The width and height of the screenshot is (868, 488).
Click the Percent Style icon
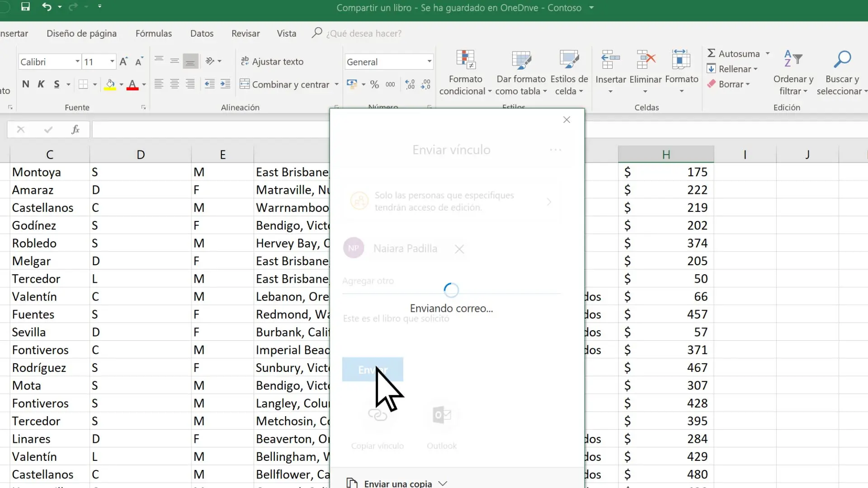click(374, 84)
